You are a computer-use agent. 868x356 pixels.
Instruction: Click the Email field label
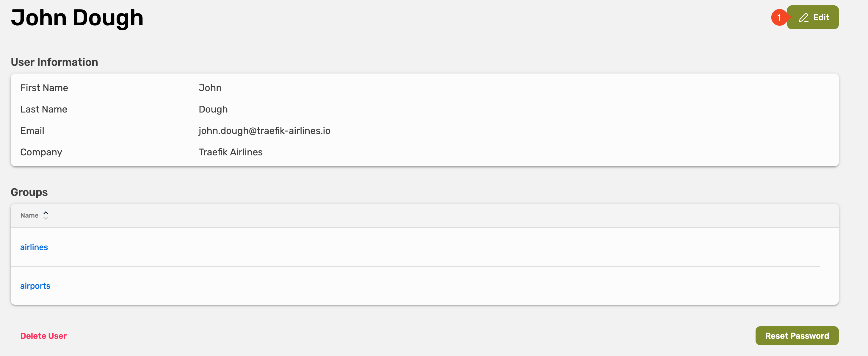coord(32,131)
